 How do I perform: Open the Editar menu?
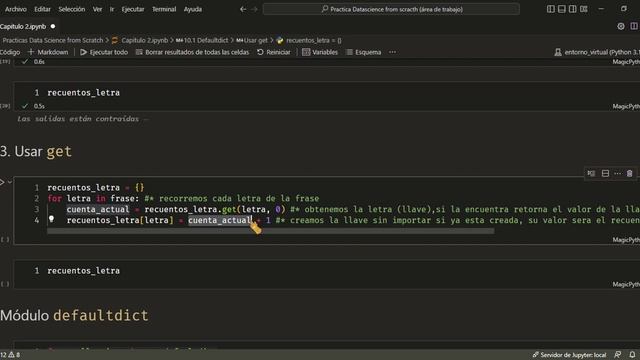[42, 9]
